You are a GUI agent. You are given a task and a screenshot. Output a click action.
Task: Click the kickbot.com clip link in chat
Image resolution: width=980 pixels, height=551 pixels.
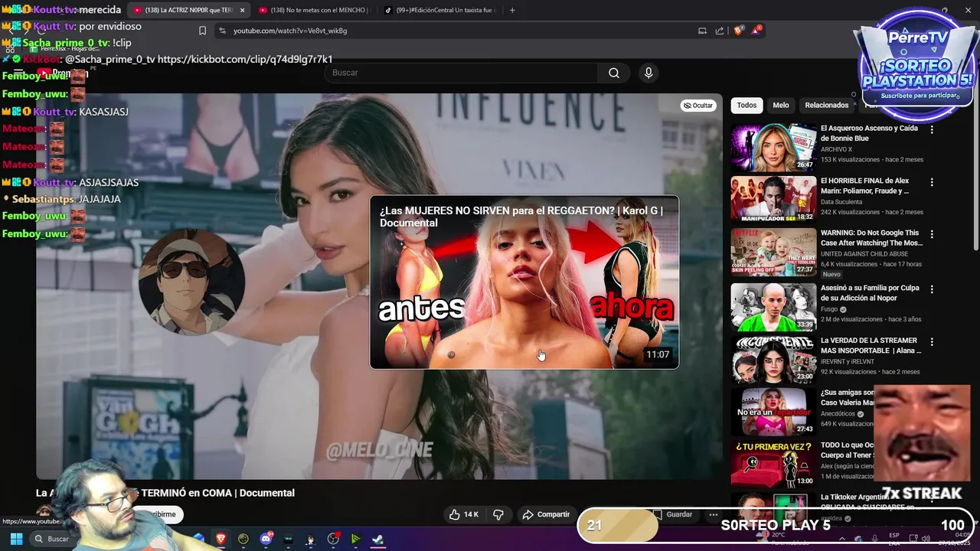pos(245,59)
